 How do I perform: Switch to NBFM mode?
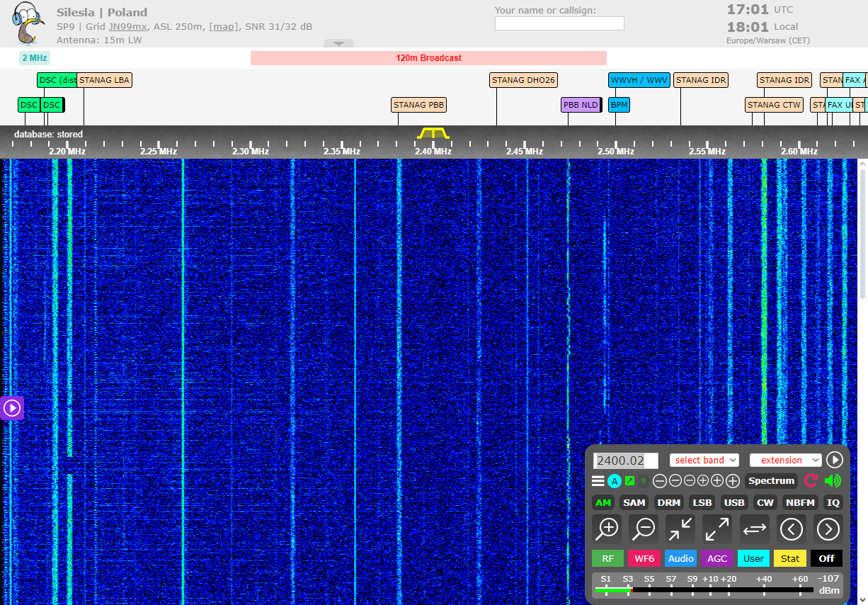pos(800,502)
